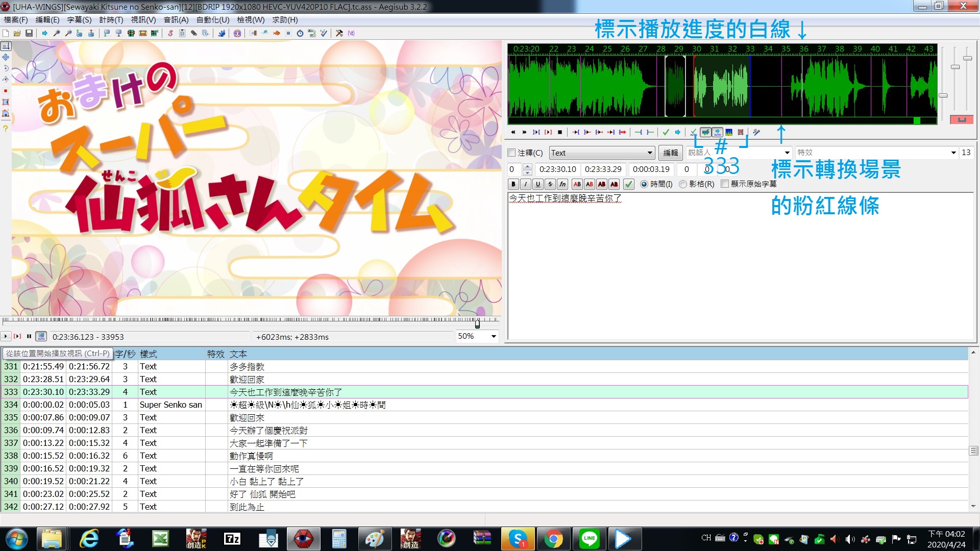
Task: Stop audio playback with the square icon
Action: (x=560, y=132)
